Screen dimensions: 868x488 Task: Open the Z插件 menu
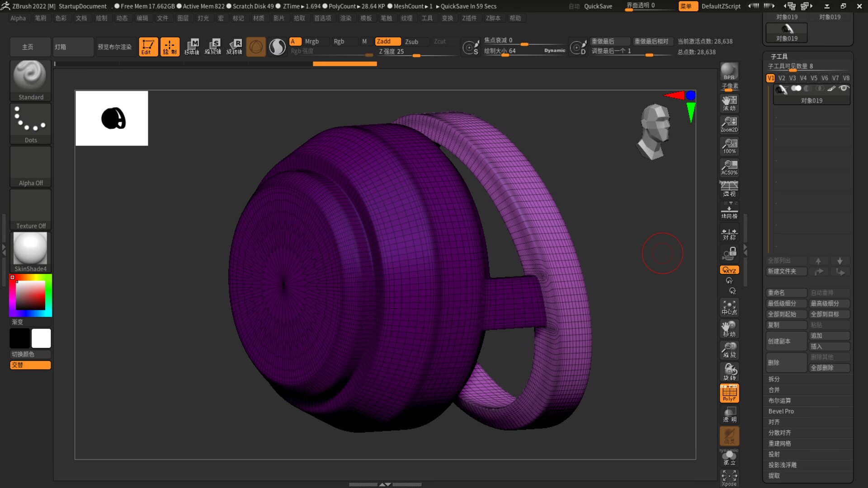pos(469,18)
